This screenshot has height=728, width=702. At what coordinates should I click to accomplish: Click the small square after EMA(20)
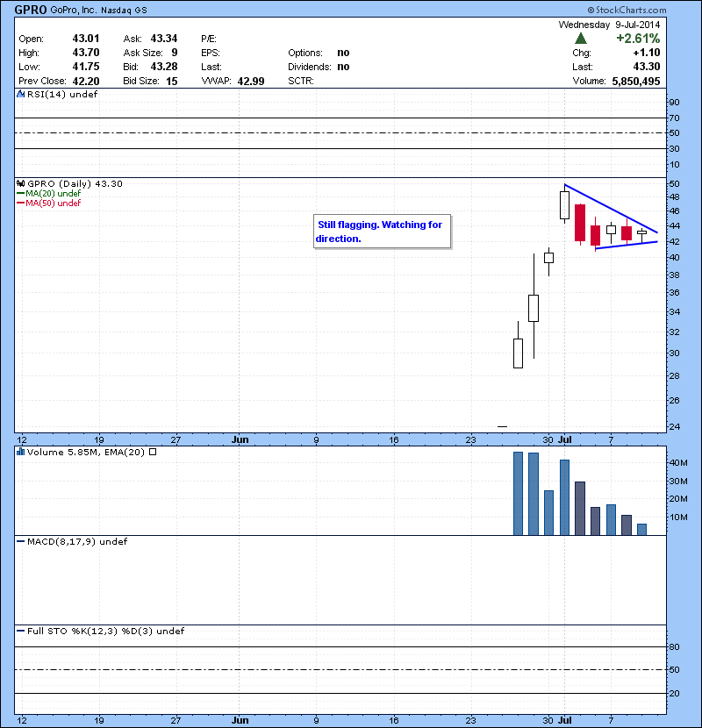point(153,452)
